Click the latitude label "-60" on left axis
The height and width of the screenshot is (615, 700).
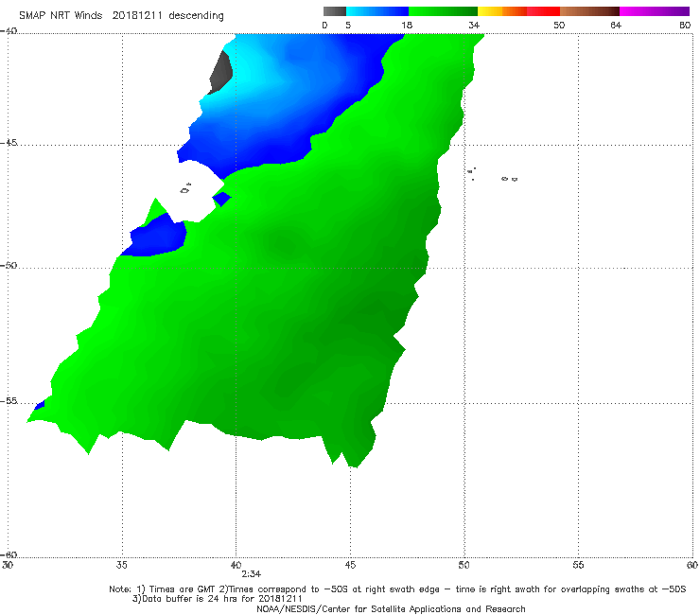pos(9,554)
